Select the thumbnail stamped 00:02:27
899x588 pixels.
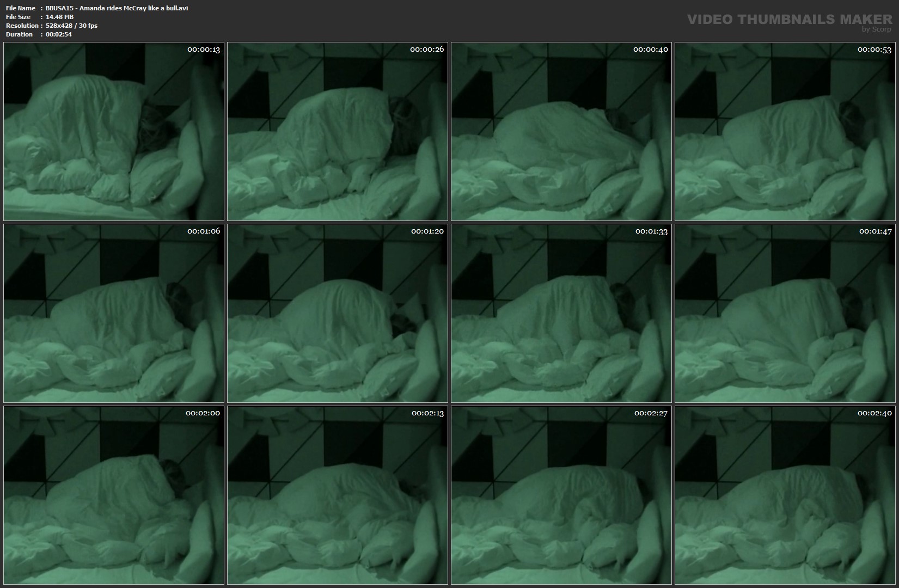(561, 495)
